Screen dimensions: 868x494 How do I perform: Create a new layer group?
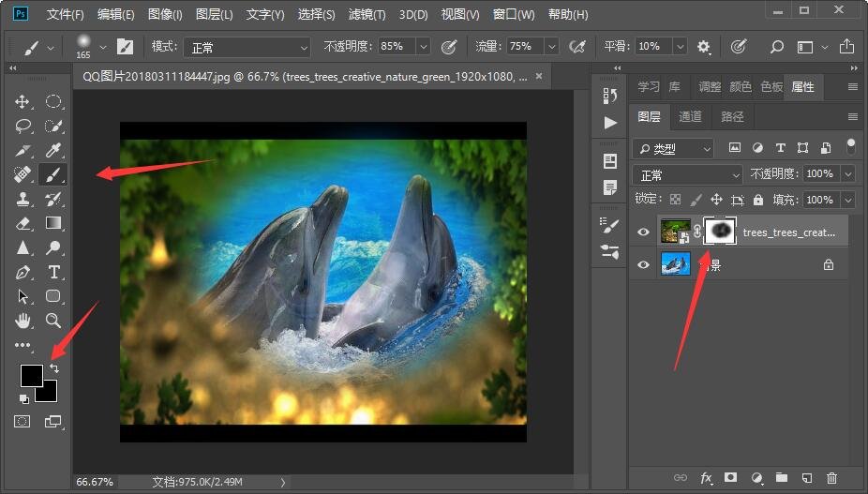(x=782, y=477)
